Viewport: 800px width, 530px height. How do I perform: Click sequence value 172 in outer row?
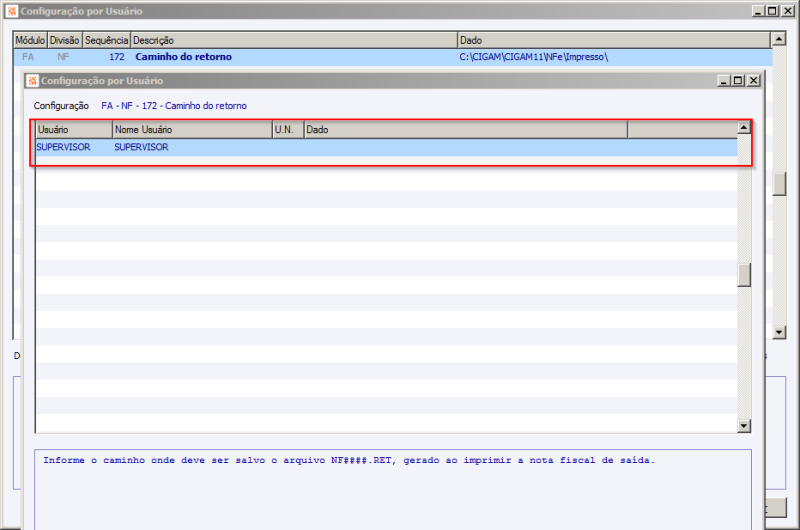[117, 57]
